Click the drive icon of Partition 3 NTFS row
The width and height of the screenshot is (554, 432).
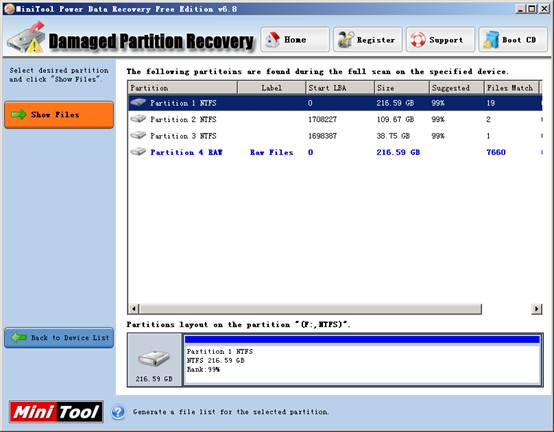click(x=138, y=136)
